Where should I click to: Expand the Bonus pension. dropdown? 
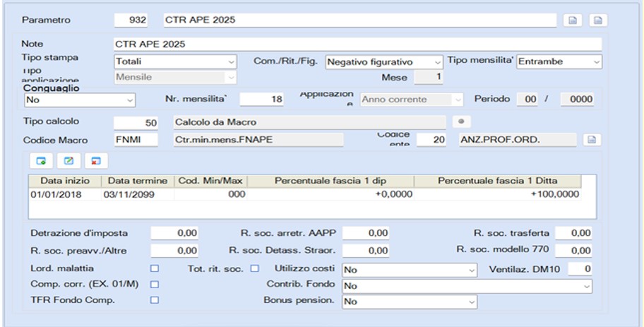coord(410,302)
